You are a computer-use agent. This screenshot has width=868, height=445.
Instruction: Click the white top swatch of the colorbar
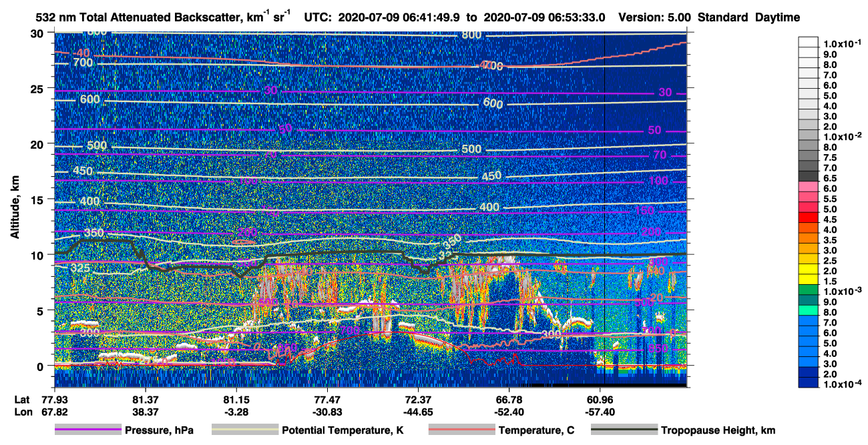(810, 41)
